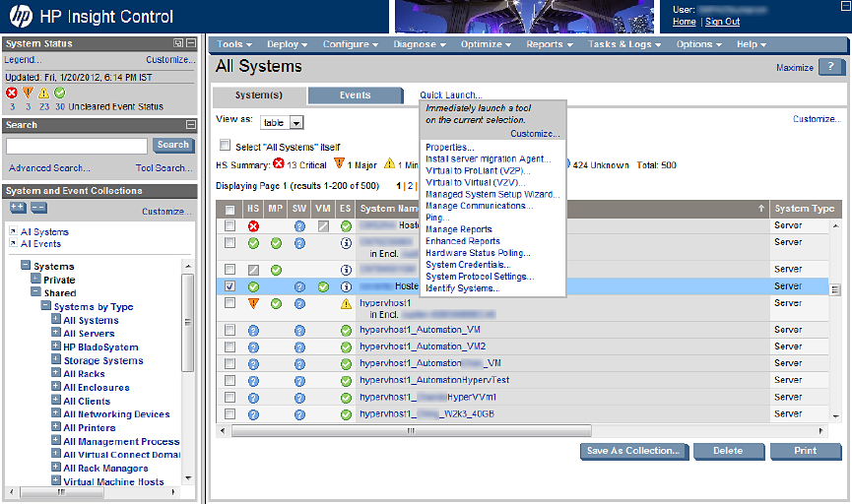Screen dimensions: 852x504
Task: Click the Search button
Action: [173, 145]
